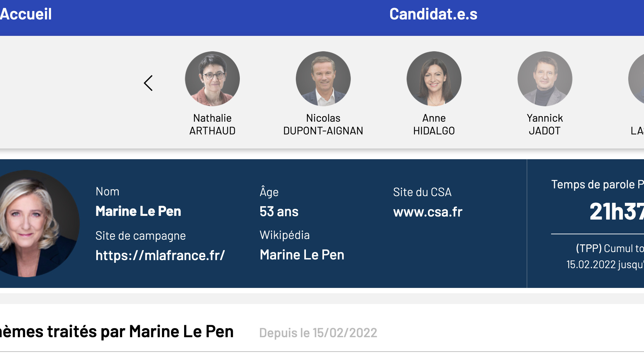Click the Anne HIDALGO name label

[x=434, y=124]
